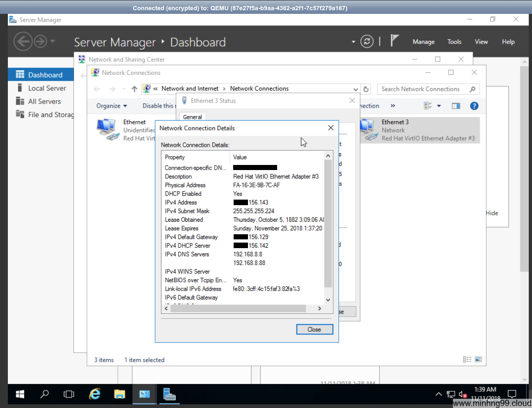Close the Network Connection Details dialog
The height and width of the screenshot is (408, 532).
coord(314,329)
